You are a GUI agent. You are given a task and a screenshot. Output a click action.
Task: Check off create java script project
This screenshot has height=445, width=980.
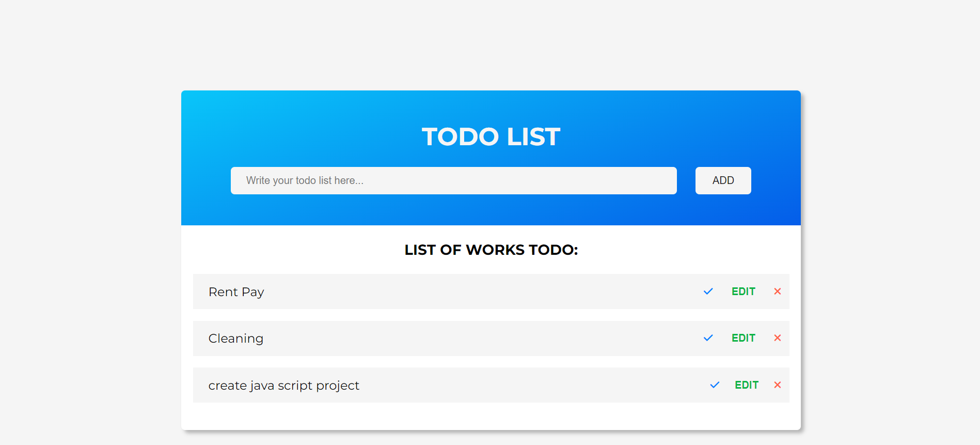click(715, 385)
